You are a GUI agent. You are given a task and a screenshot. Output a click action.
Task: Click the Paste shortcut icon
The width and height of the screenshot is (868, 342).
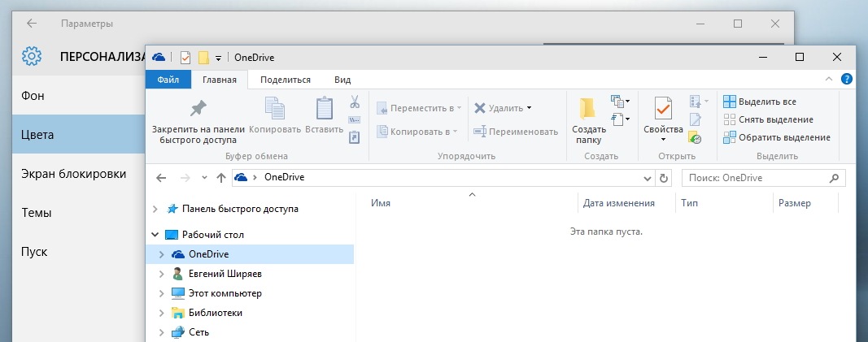355,136
